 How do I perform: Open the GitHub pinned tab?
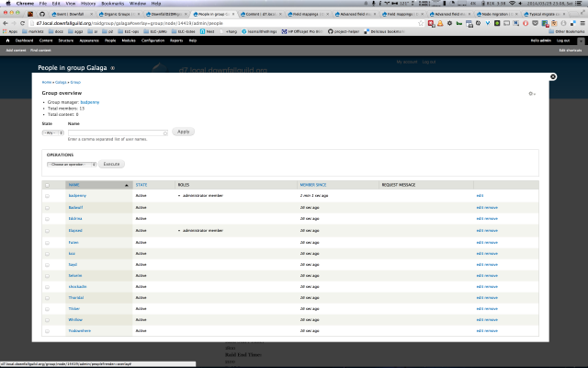click(42, 14)
